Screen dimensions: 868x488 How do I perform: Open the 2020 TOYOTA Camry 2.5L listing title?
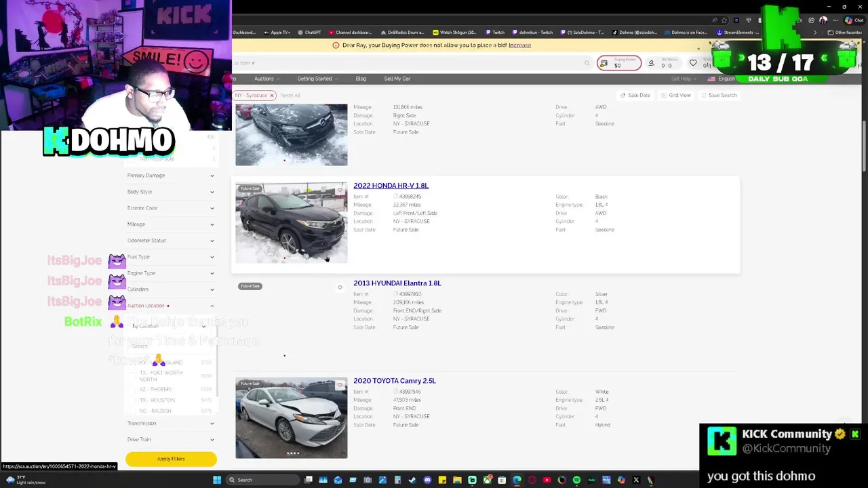[x=394, y=381]
